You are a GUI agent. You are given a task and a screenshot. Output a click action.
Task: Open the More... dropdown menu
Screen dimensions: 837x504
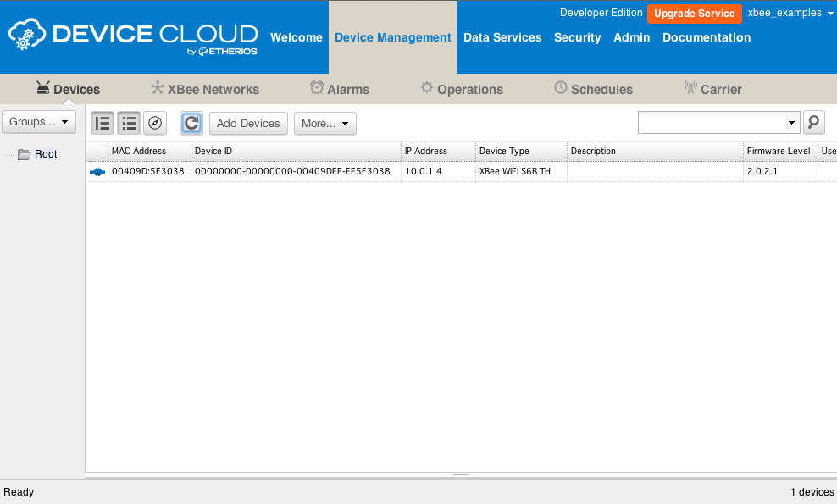[325, 124]
